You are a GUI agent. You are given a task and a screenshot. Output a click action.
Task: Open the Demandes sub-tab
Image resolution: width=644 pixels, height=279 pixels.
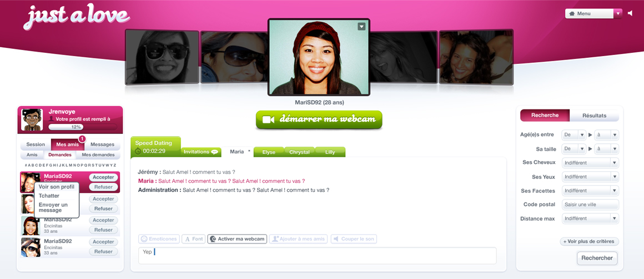click(59, 155)
